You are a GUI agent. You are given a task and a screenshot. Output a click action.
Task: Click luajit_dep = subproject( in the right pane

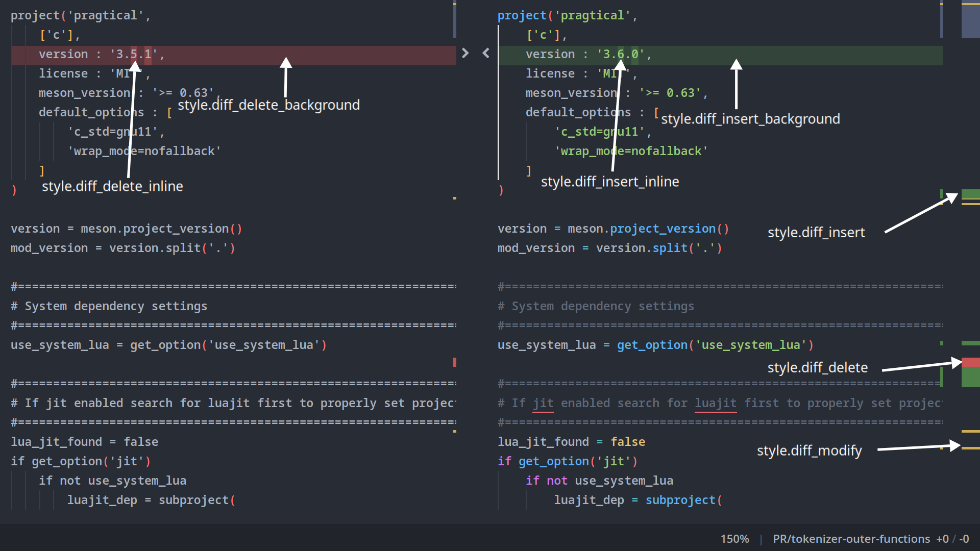click(638, 500)
